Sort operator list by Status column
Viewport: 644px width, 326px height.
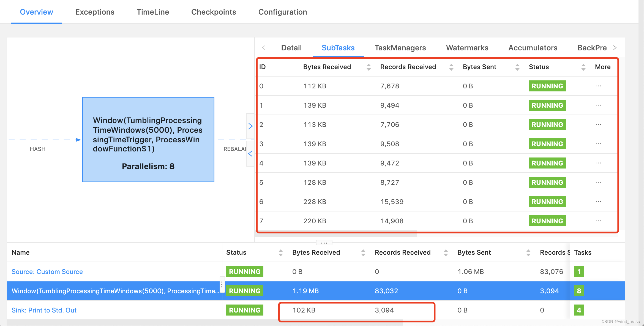click(280, 253)
